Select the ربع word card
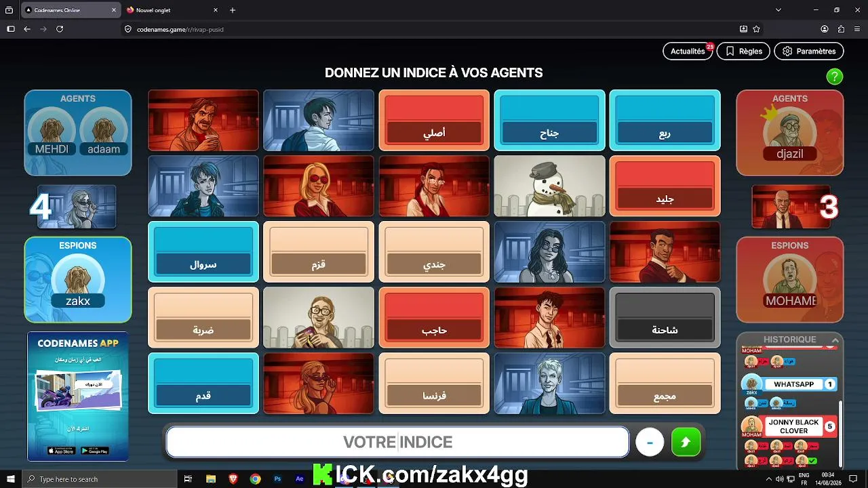 (665, 120)
